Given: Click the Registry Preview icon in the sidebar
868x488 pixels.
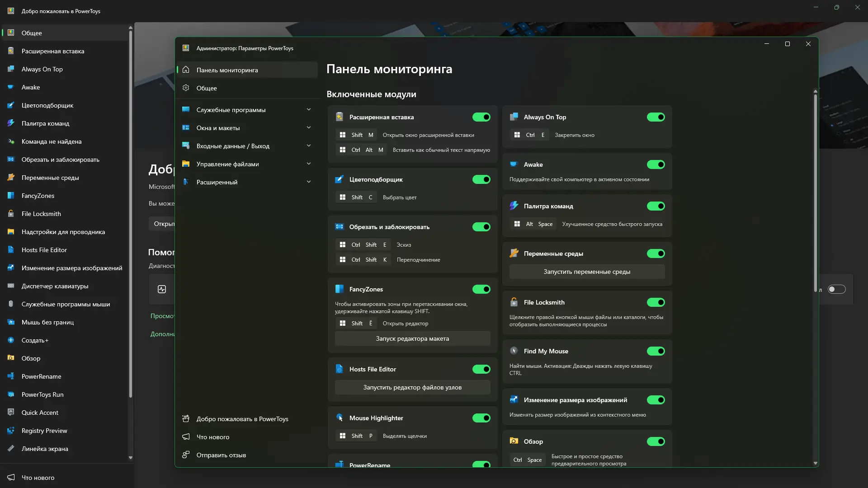Looking at the screenshot, I should click(x=11, y=431).
